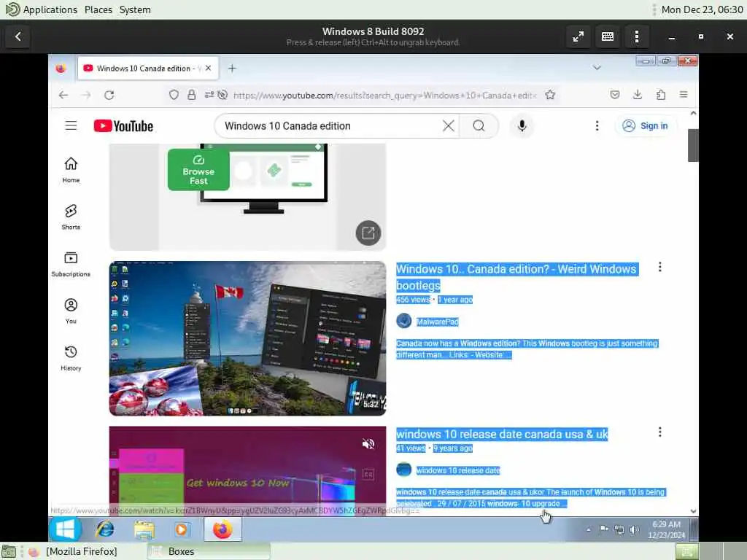Bookmark this page with the star
The height and width of the screenshot is (560, 747).
click(x=550, y=95)
